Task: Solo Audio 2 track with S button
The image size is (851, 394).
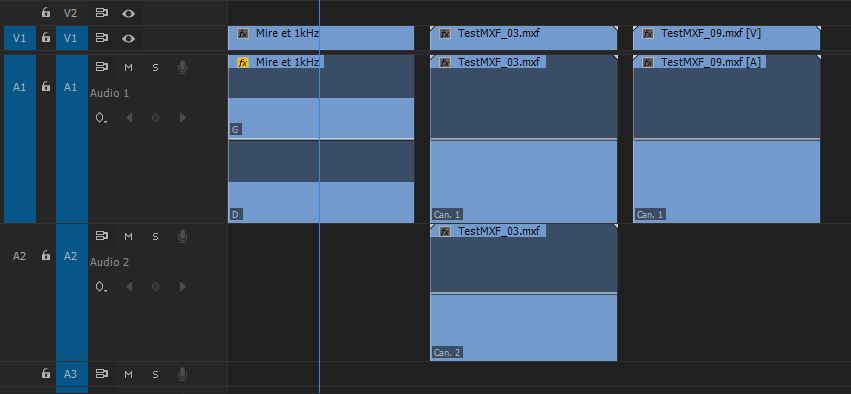Action: tap(155, 237)
